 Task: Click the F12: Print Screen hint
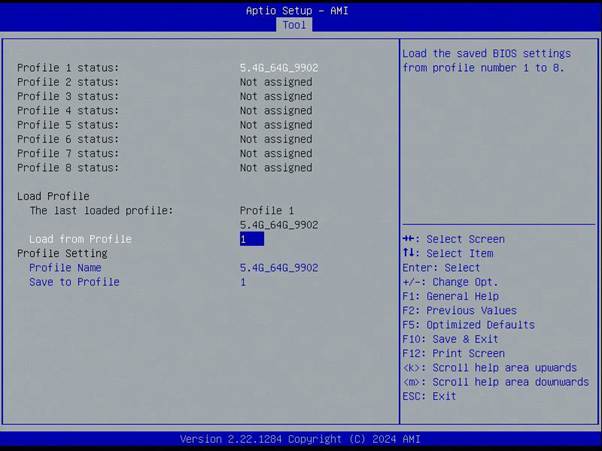point(453,353)
